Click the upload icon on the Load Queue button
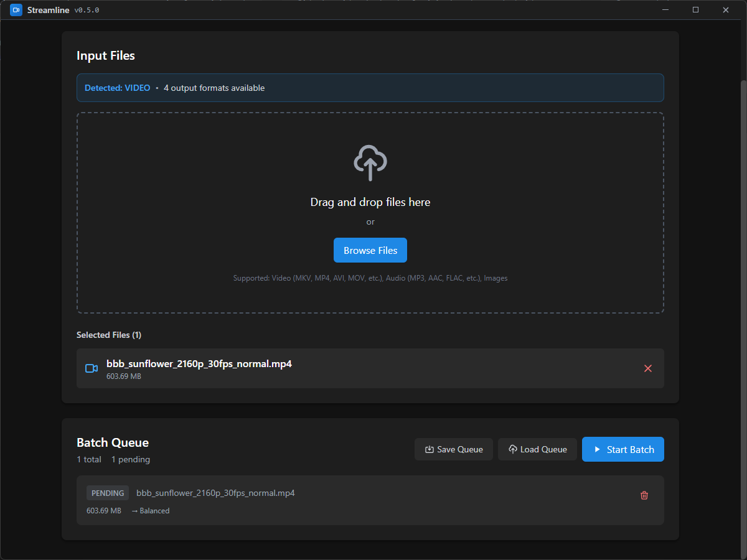The height and width of the screenshot is (560, 747). click(512, 449)
